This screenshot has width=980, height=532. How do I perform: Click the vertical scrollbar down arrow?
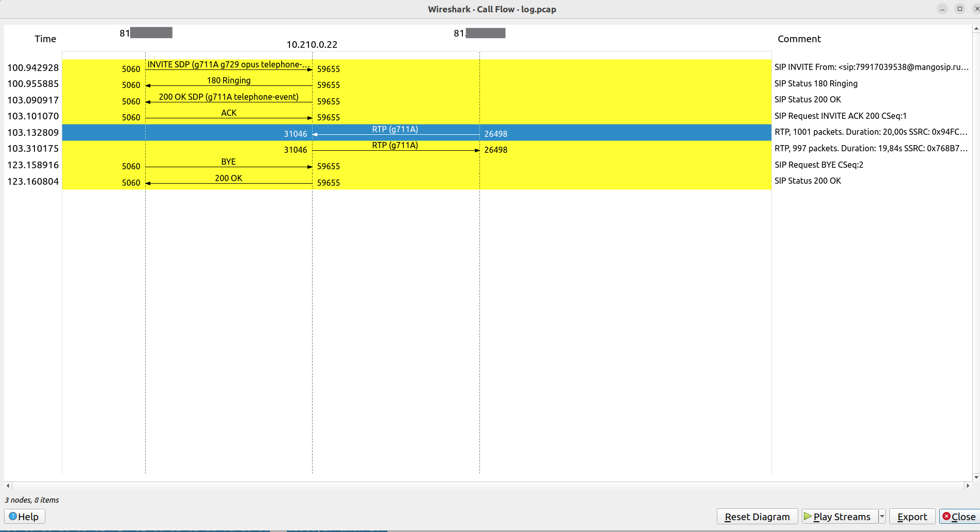tap(976, 477)
